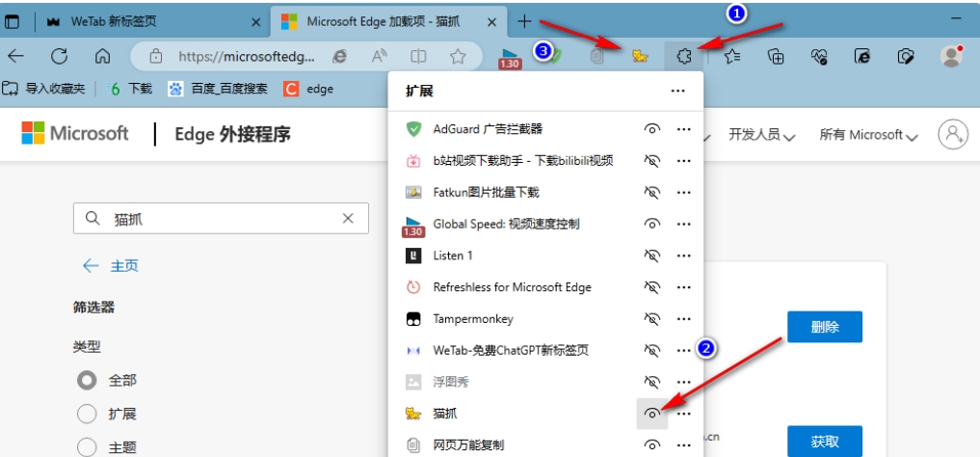This screenshot has width=980, height=457.
Task: Click the 猫抓 cat icon in toolbar
Action: click(638, 57)
